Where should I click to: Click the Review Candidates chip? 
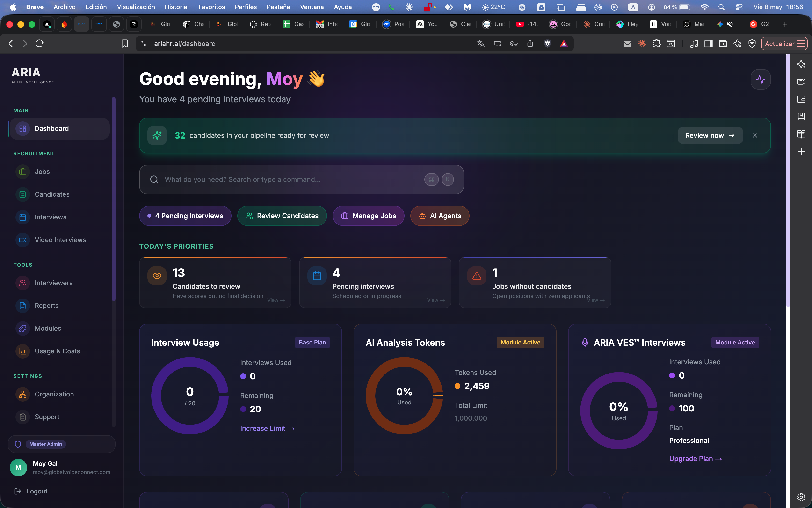[x=282, y=216]
